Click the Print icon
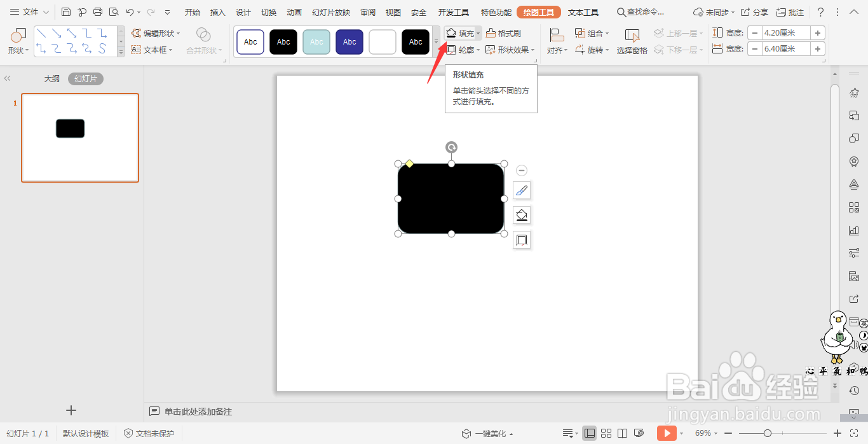 click(x=98, y=12)
